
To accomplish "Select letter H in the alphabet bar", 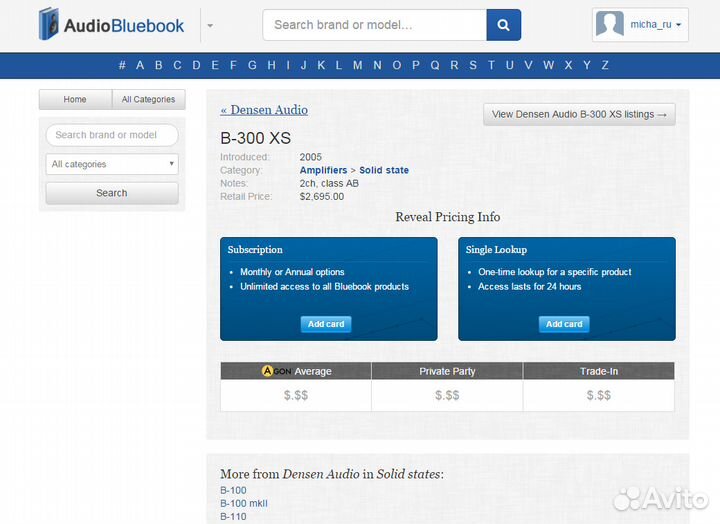I will tap(271, 65).
